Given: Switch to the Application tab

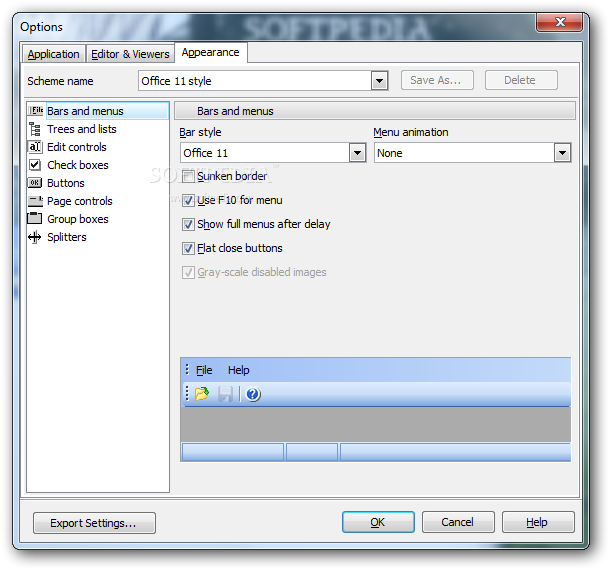Looking at the screenshot, I should pyautogui.click(x=53, y=54).
